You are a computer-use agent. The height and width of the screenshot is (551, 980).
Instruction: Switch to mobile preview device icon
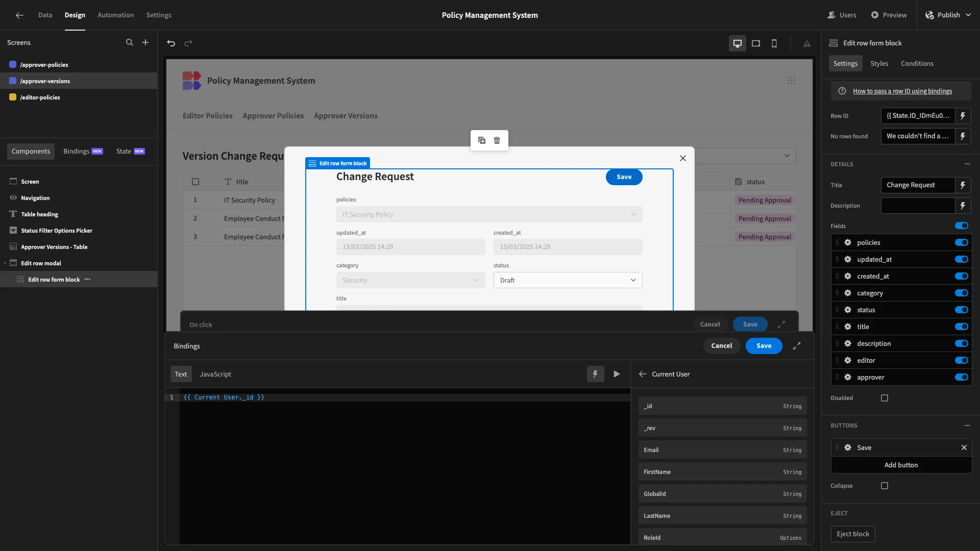point(774,43)
